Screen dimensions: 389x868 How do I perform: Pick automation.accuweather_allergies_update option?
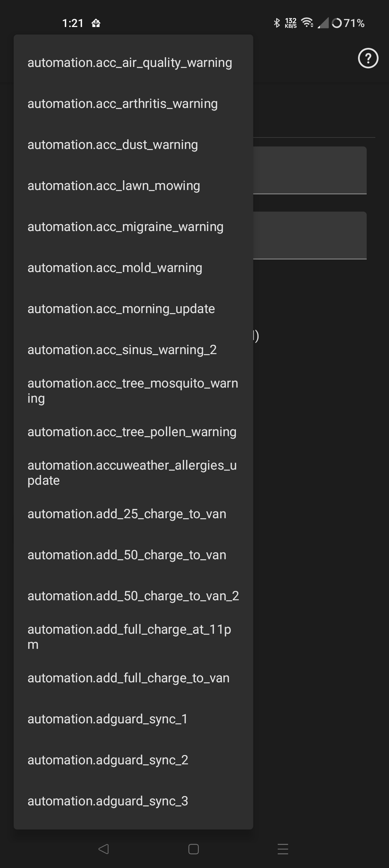(x=133, y=473)
